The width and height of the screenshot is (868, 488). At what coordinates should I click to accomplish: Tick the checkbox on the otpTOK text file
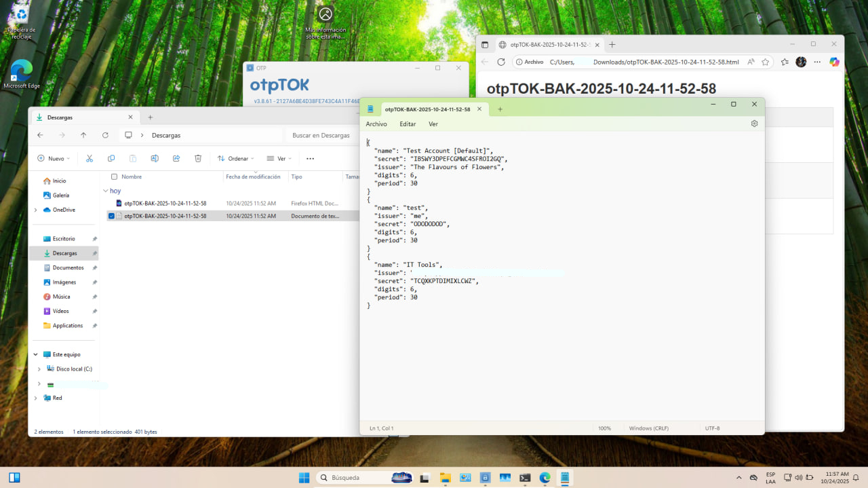111,216
